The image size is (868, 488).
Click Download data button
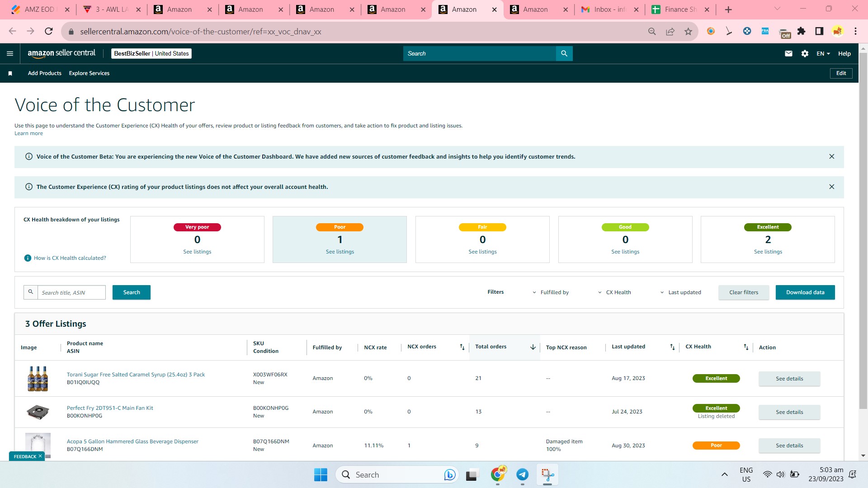pos(805,292)
